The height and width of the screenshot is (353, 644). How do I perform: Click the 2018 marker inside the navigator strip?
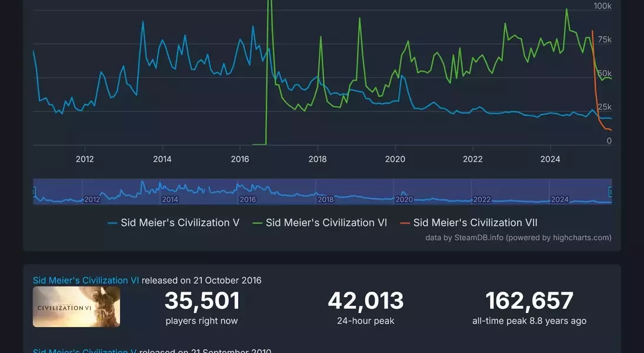[326, 199]
